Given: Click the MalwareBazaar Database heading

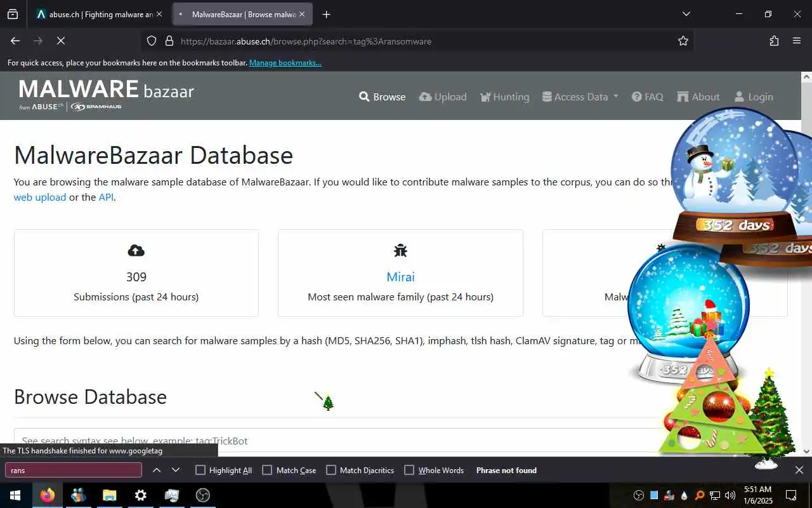Looking at the screenshot, I should coord(154,155).
